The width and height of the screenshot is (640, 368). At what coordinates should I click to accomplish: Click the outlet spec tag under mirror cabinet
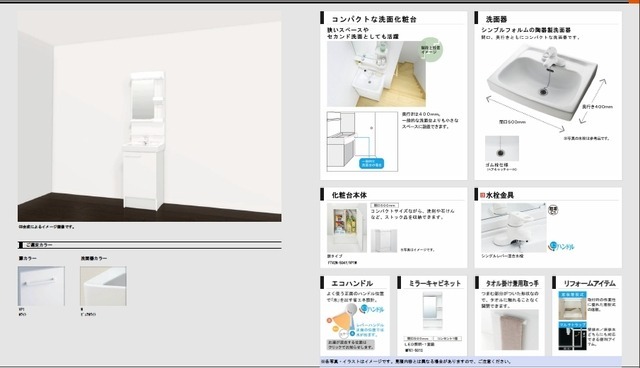coord(447,338)
